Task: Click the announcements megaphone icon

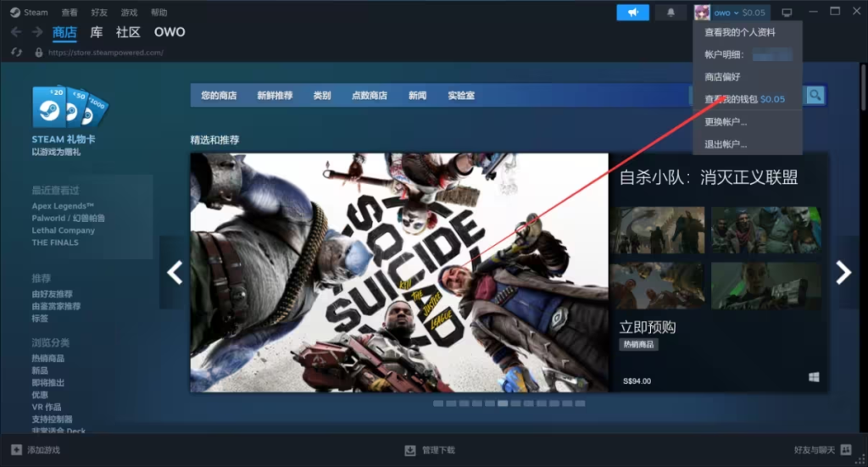Action: tap(632, 12)
